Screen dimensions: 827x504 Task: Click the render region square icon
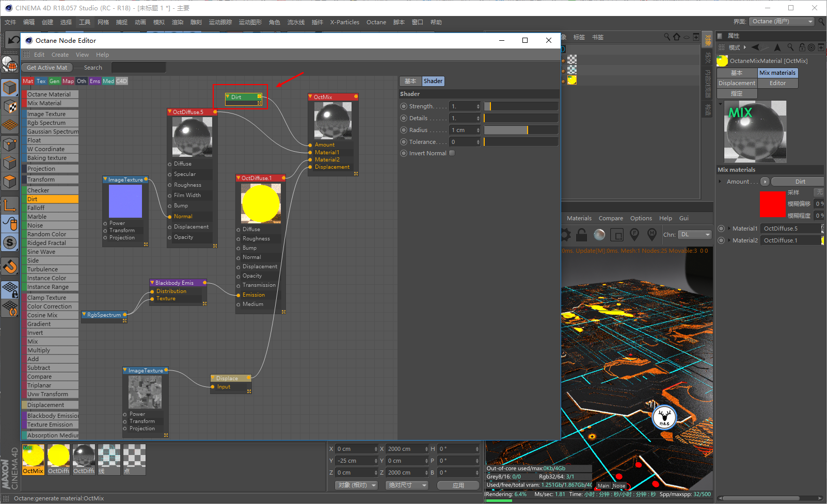(x=617, y=235)
